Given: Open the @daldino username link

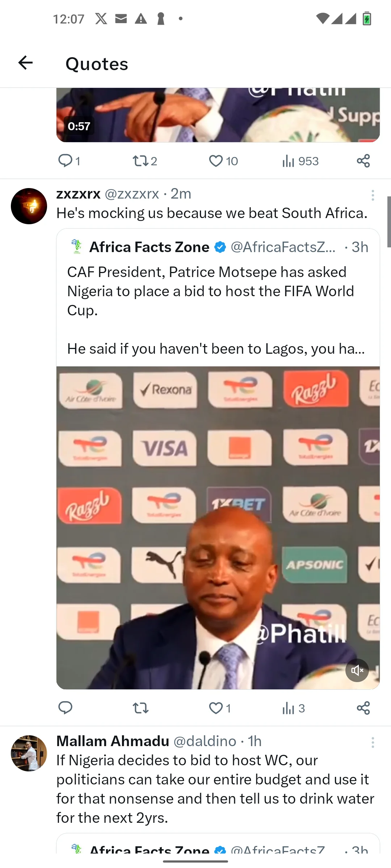Looking at the screenshot, I should point(205,741).
